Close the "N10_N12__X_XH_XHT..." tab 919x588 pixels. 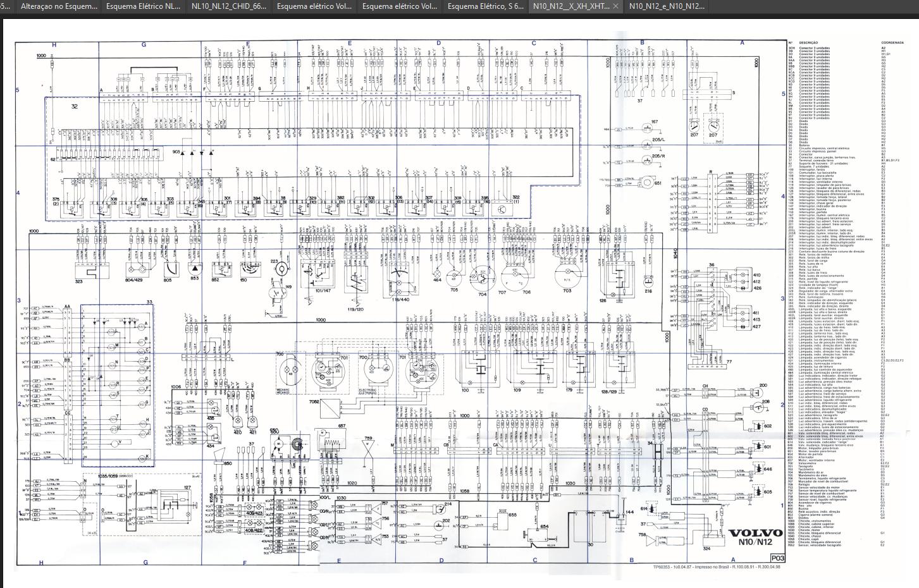pos(616,6)
